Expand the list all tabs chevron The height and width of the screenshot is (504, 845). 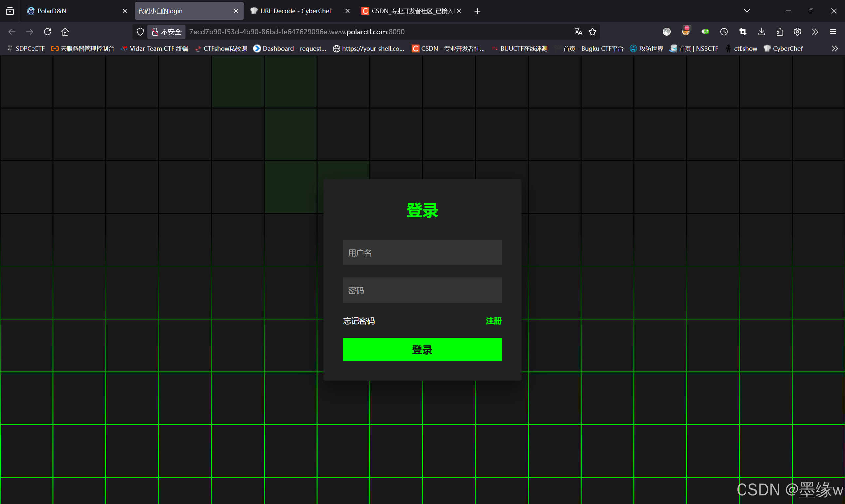point(747,11)
